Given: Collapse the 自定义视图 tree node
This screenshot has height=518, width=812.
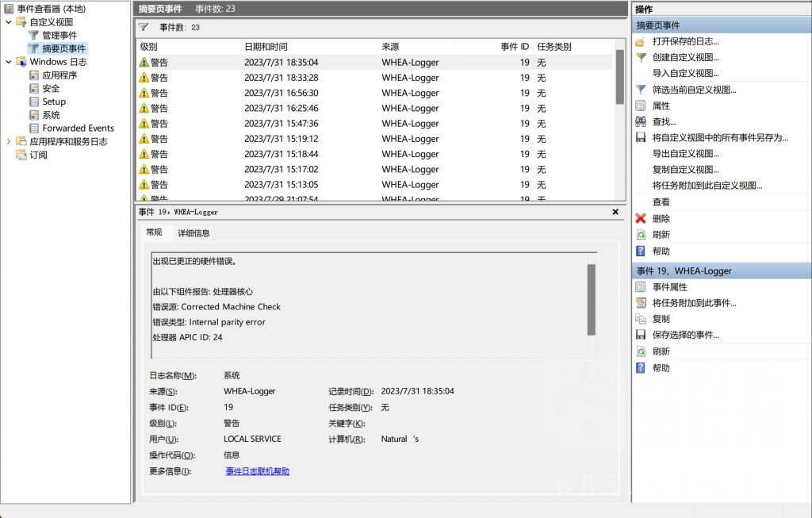Looking at the screenshot, I should (x=10, y=21).
